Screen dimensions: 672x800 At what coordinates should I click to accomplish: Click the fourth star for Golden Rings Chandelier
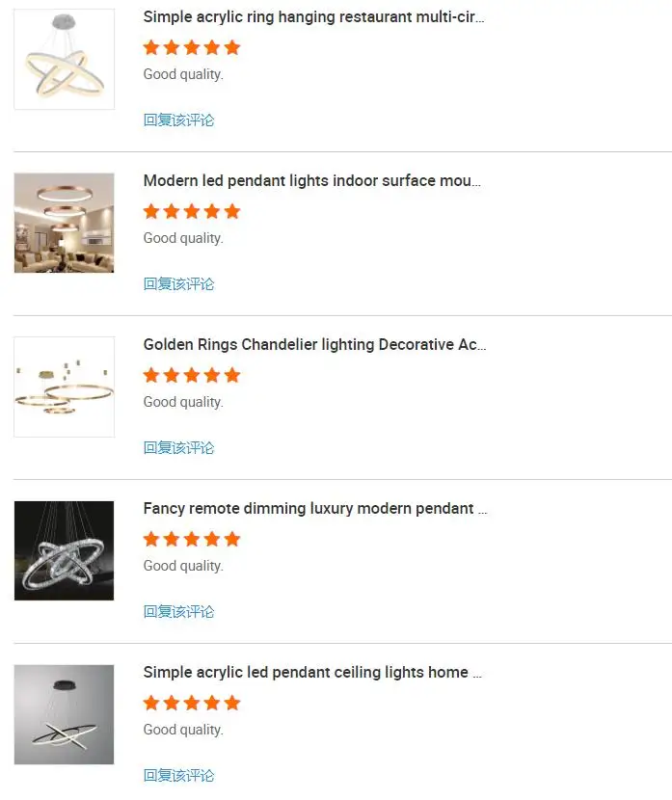[x=212, y=375]
